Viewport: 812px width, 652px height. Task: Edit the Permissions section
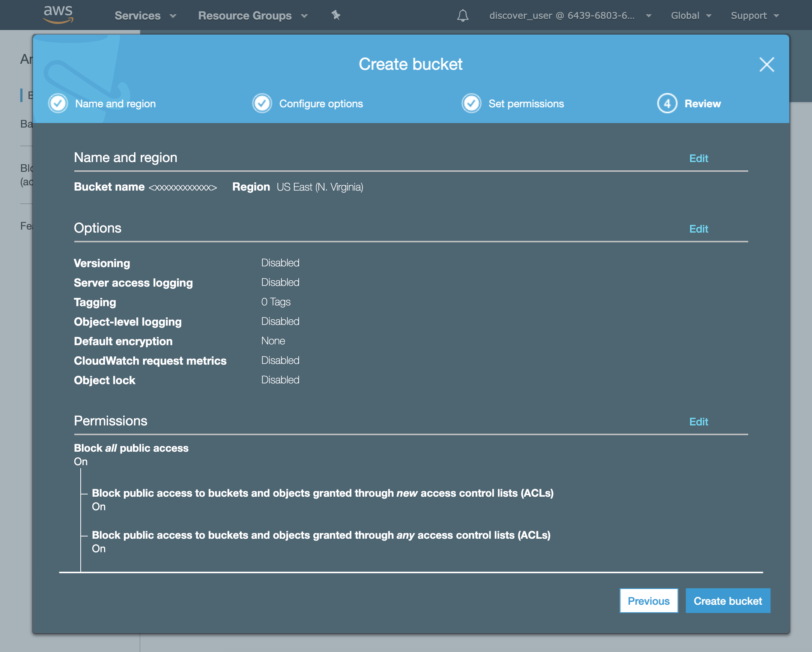pos(698,422)
